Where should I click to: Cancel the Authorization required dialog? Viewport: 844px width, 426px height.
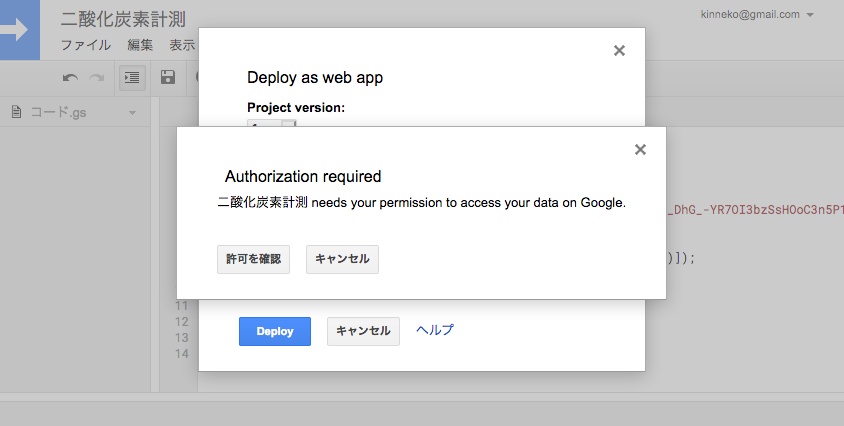(342, 259)
